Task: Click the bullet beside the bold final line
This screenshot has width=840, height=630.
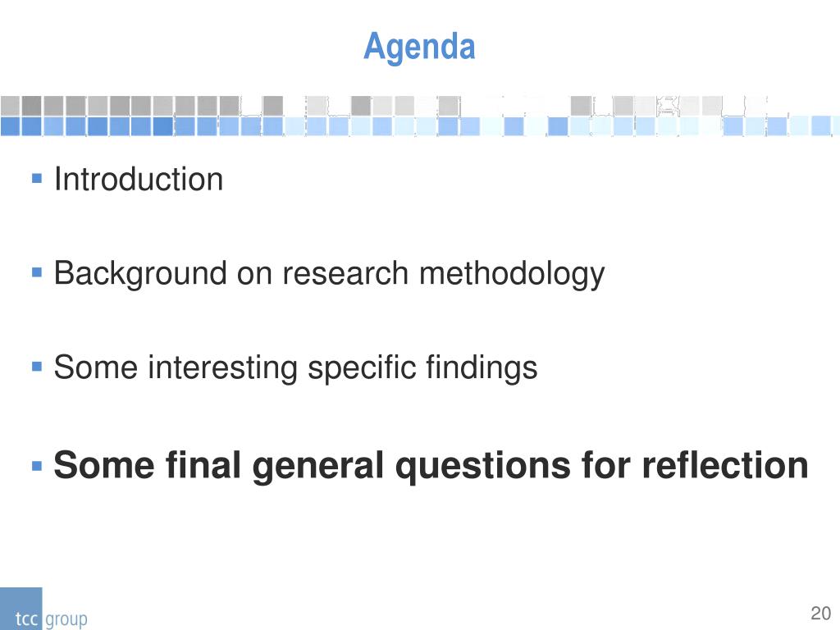Action: pyautogui.click(x=37, y=466)
